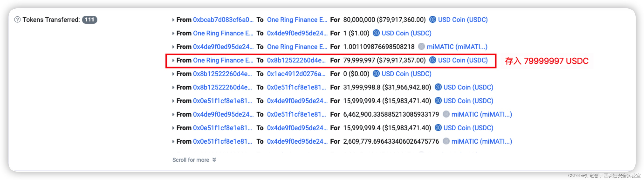Open recipient address 0x1ac4912d0276a...
This screenshot has width=644, height=180.
pos(296,74)
